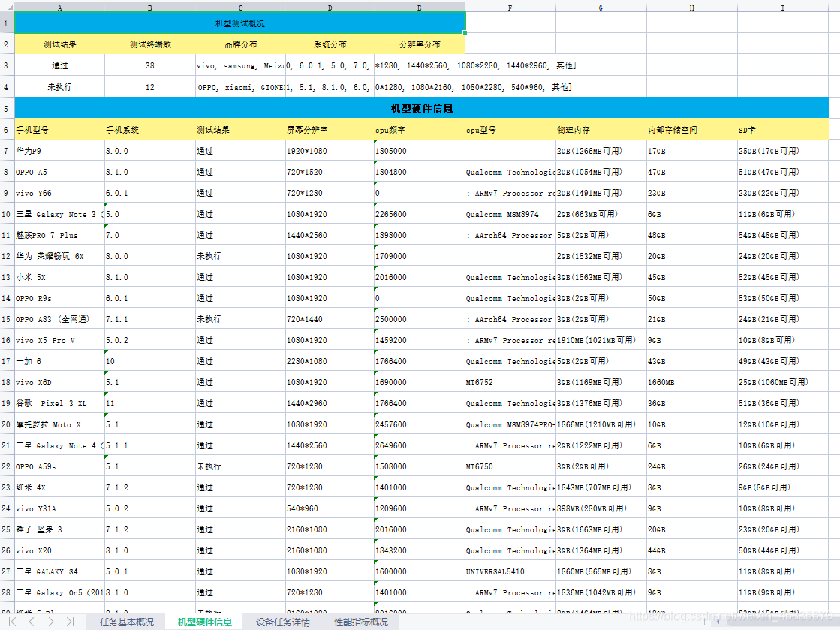Select the vivo X6D cell

[59, 382]
